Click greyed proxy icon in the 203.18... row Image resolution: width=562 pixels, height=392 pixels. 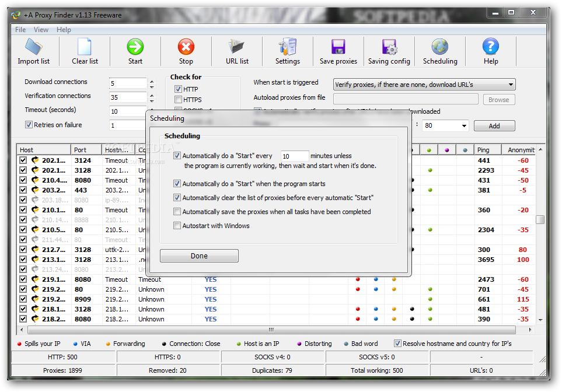(x=35, y=200)
